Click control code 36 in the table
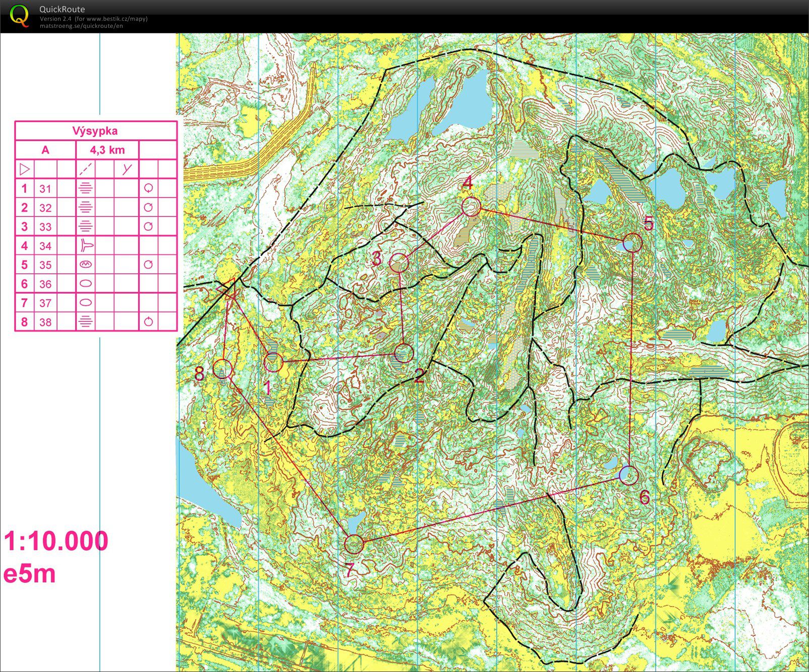Screen dimensions: 809x672 45,284
